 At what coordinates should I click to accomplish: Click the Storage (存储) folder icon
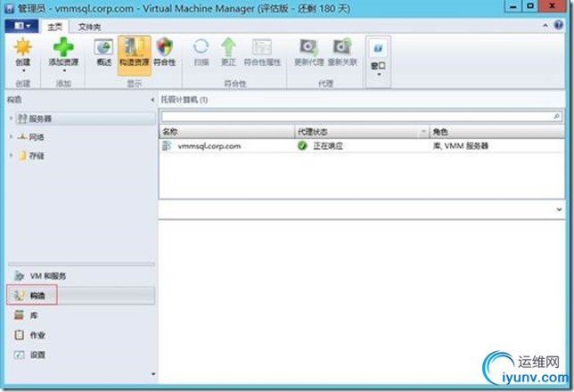tap(22, 156)
